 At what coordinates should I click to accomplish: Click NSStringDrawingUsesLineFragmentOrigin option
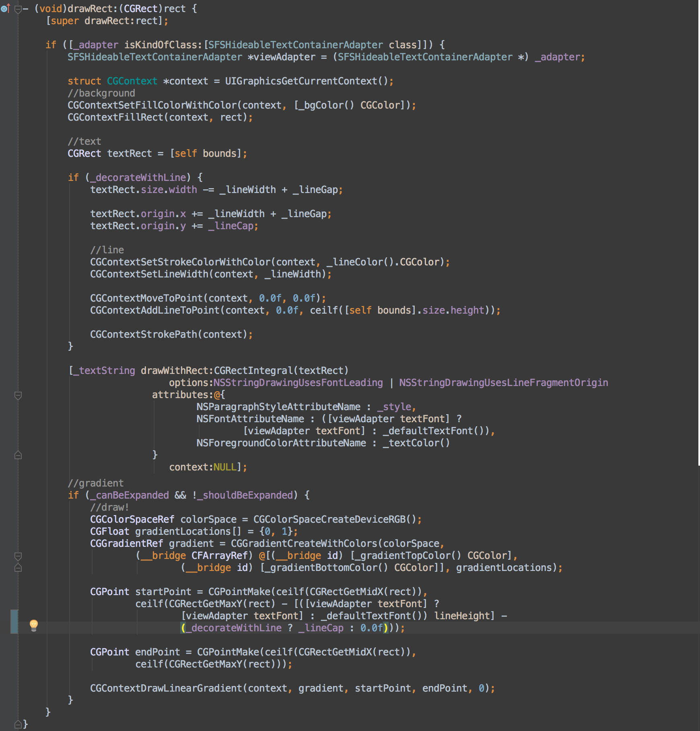tap(504, 383)
